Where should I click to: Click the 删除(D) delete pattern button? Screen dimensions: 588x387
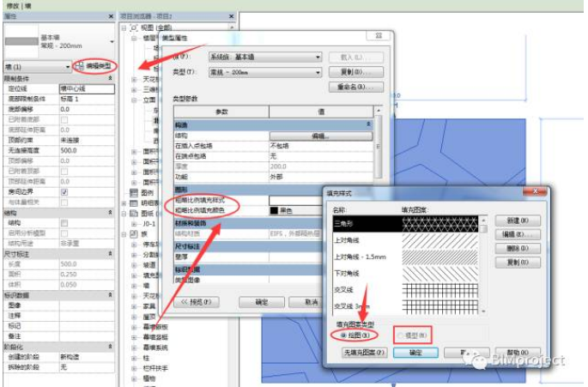tap(518, 248)
